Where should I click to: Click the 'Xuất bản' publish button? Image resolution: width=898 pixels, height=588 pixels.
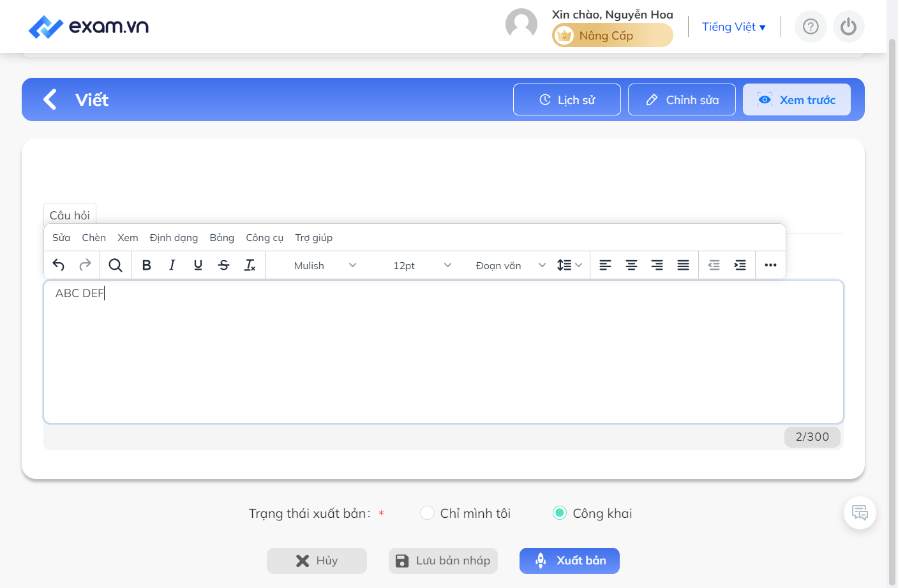click(x=569, y=561)
